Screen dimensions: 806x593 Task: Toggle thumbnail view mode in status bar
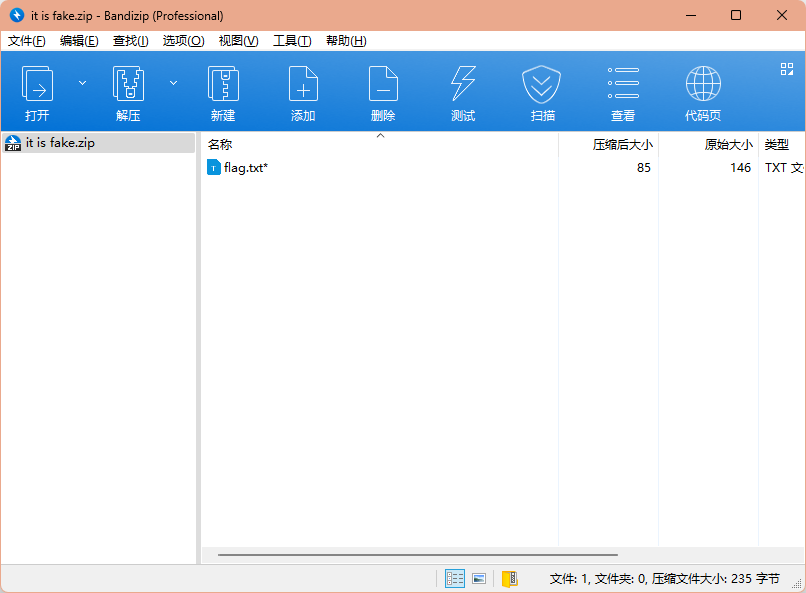(x=479, y=578)
